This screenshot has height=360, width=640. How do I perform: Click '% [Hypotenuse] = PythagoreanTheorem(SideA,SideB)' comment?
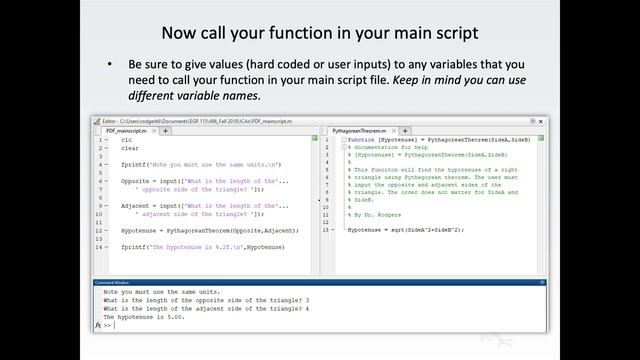tap(428, 155)
